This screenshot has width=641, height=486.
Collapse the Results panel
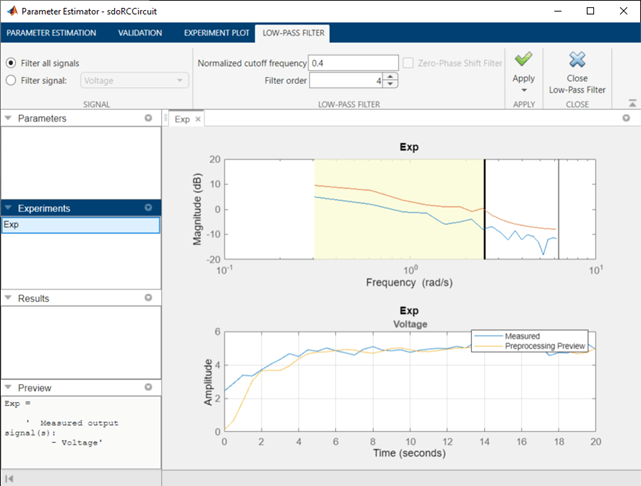click(9, 298)
